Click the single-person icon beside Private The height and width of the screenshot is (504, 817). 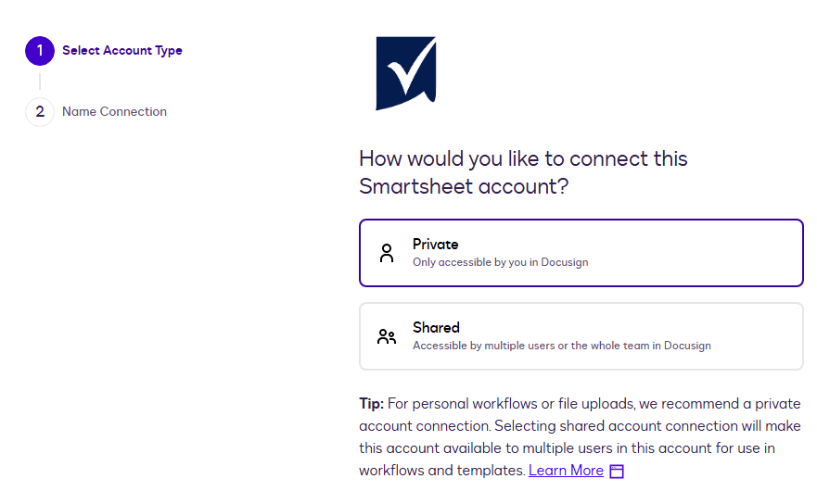click(387, 253)
